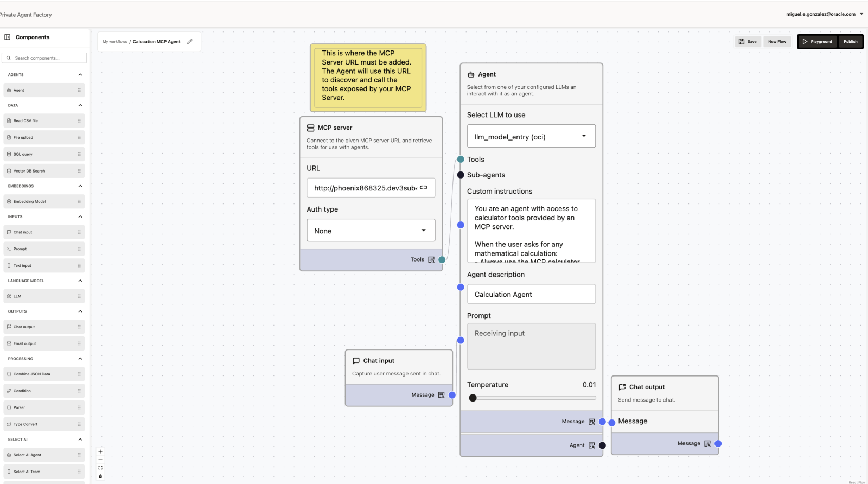
Task: Open the Select LLM to use dropdown
Action: point(531,136)
